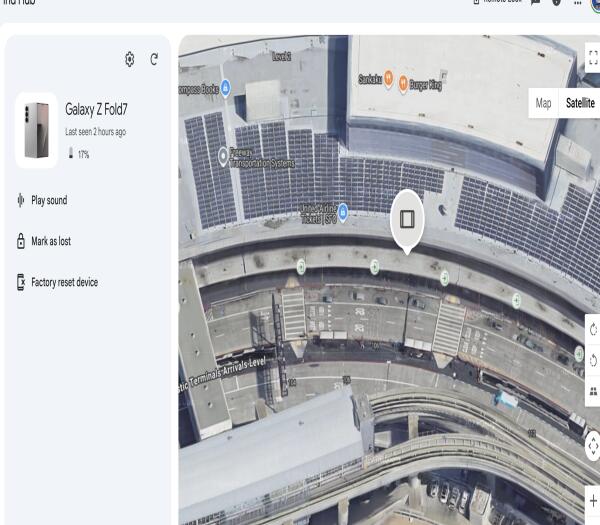Click the device location pin on map
This screenshot has height=525, width=600.
click(x=407, y=217)
